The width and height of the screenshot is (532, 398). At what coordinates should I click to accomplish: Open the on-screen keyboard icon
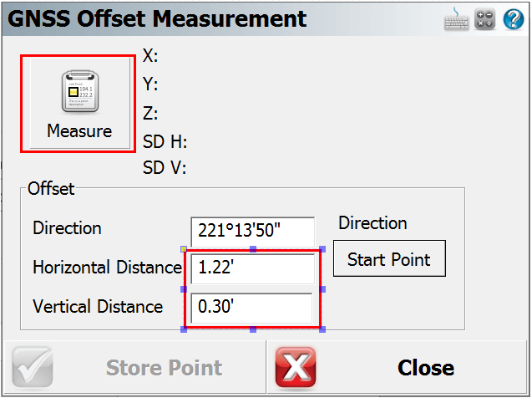tap(456, 20)
